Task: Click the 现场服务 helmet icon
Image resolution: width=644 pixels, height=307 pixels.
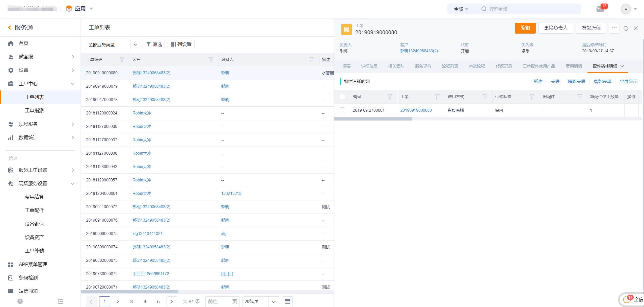Action: (11, 124)
